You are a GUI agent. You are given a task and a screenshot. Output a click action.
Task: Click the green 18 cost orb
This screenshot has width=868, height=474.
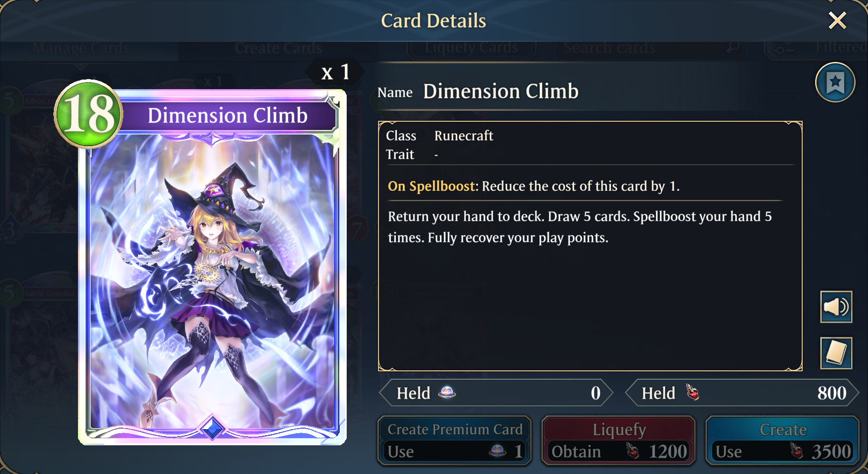pyautogui.click(x=89, y=113)
